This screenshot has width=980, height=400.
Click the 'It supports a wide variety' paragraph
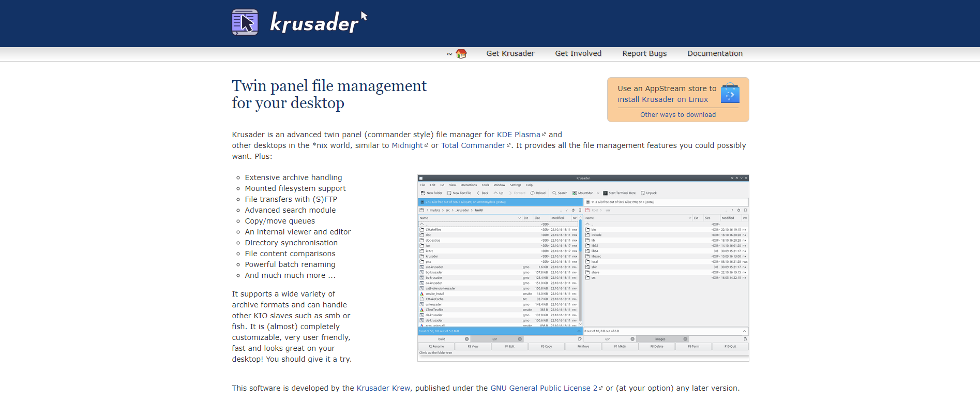[x=292, y=327]
